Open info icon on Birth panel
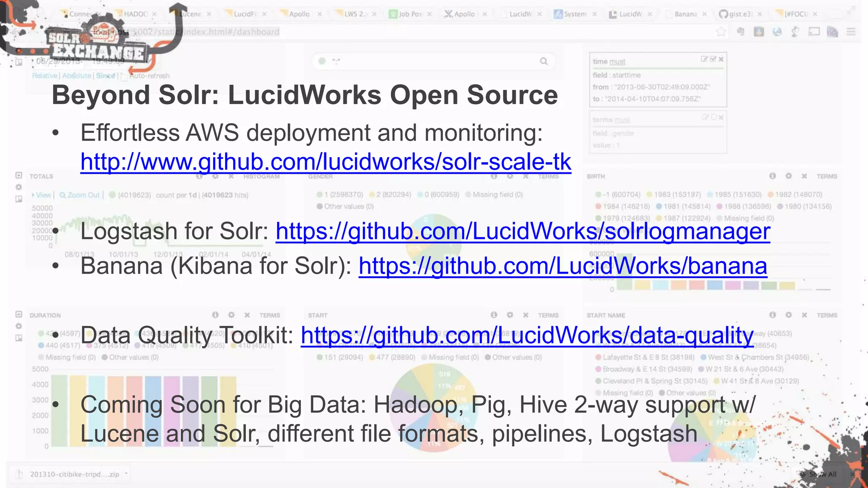Viewport: 868px width, 488px height. (773, 176)
